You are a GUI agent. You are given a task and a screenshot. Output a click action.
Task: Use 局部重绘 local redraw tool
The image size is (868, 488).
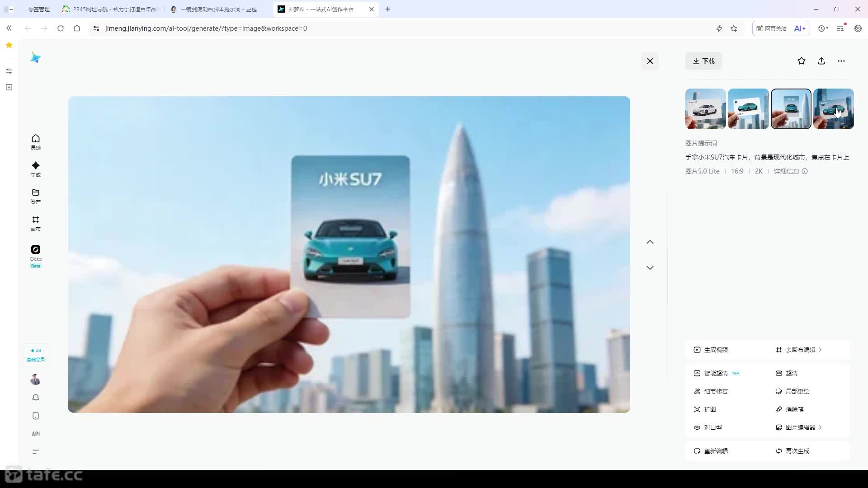(x=793, y=391)
